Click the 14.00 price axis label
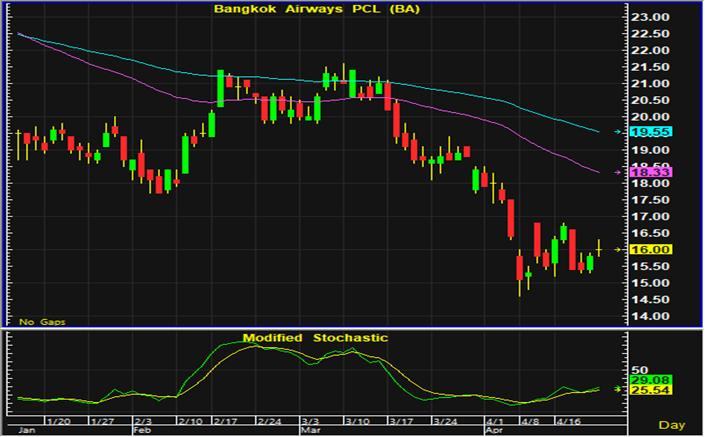This screenshot has height=437, width=705. tap(650, 317)
